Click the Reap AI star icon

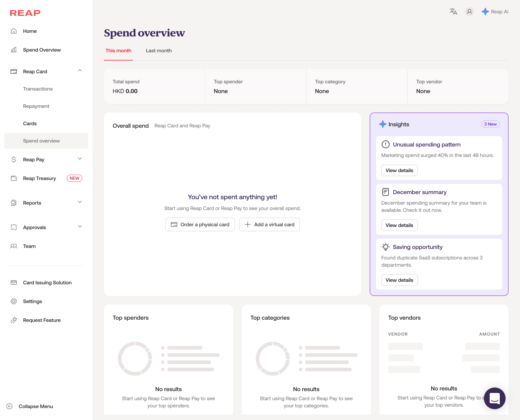click(485, 12)
